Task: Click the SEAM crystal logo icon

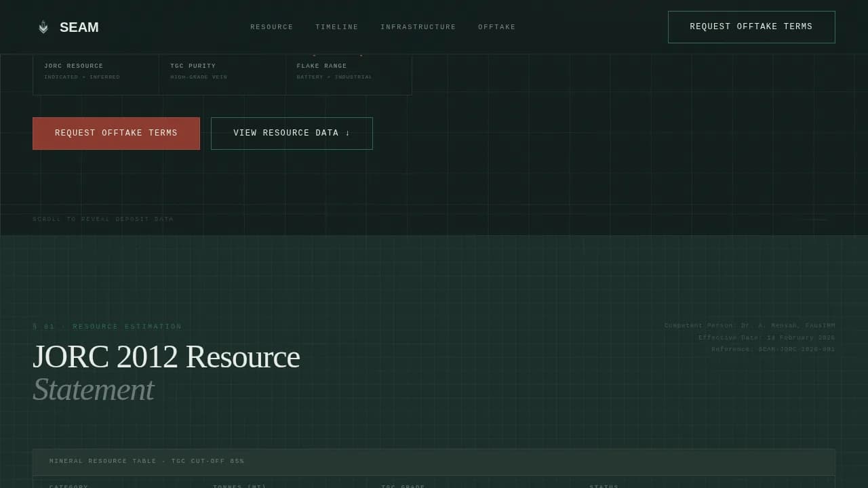Action: (x=43, y=27)
